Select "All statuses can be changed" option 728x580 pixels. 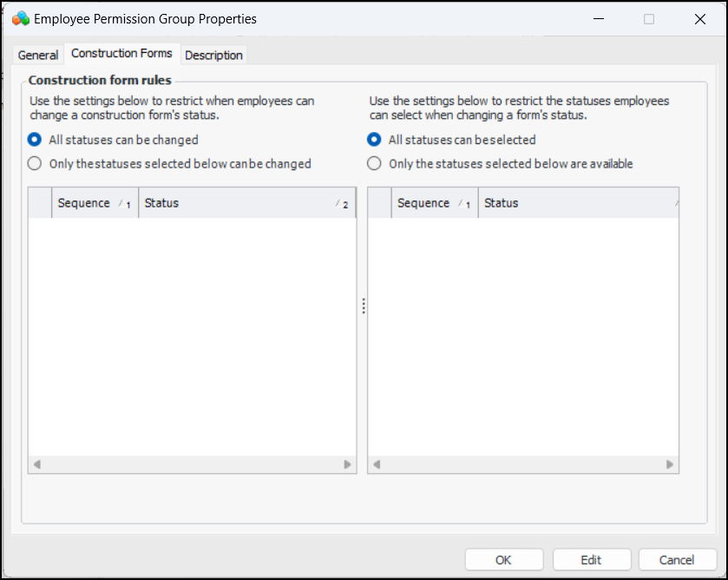coord(35,140)
